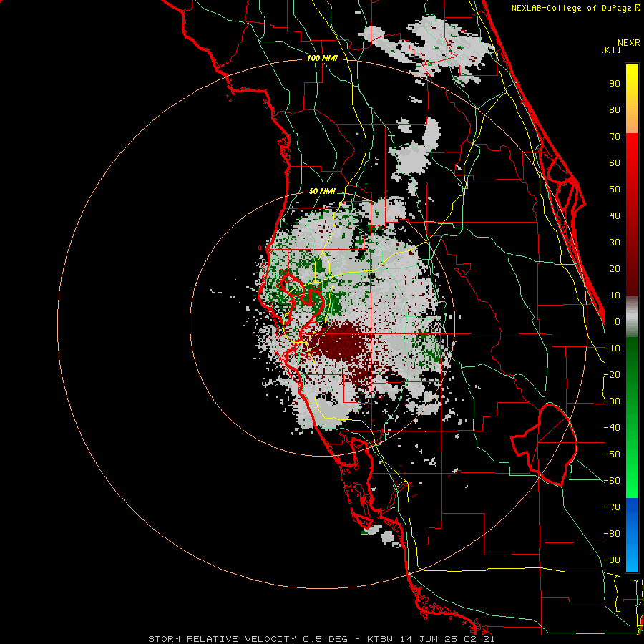The height and width of the screenshot is (644, 644).
Task: Click the -50 knot value on the scale
Action: [612, 454]
